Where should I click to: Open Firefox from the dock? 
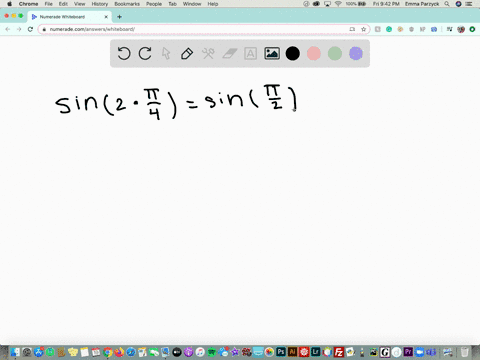(119, 352)
